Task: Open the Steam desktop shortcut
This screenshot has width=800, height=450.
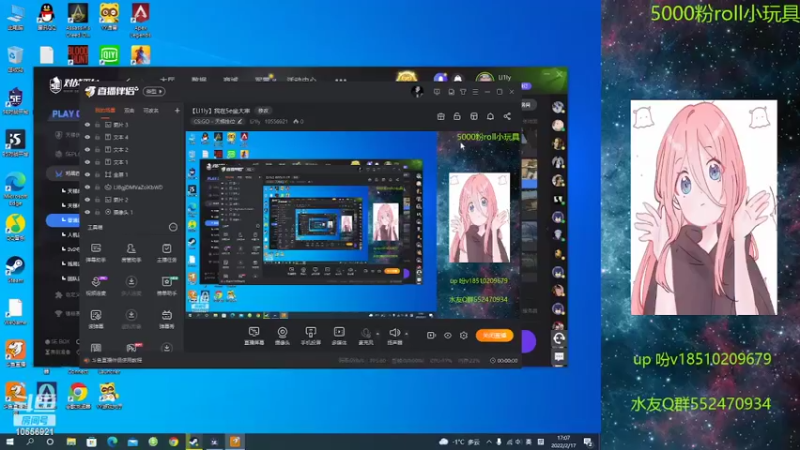Action: (15, 270)
